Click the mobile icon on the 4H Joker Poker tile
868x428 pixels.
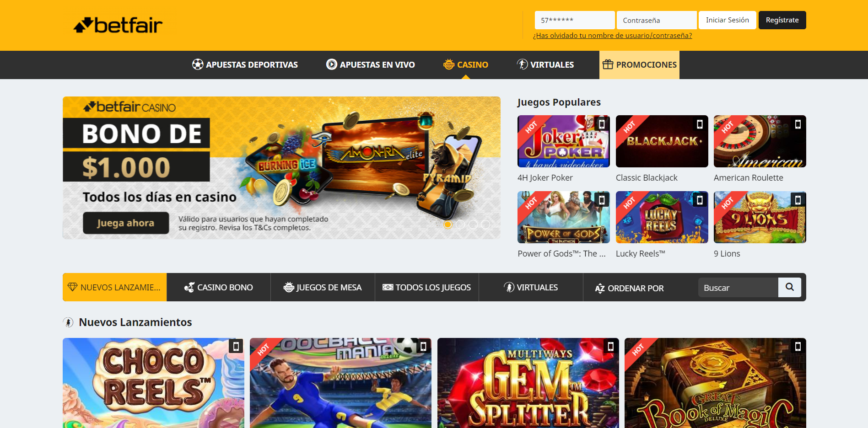coord(602,124)
